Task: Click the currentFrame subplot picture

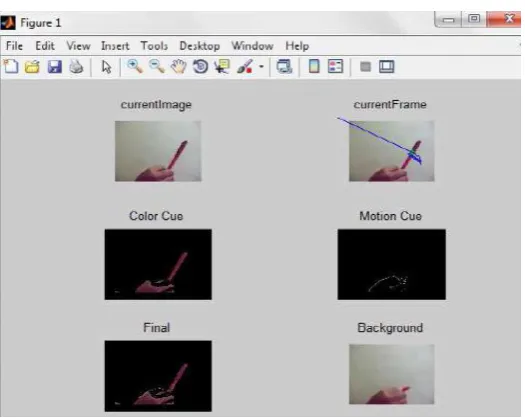Action: pyautogui.click(x=392, y=151)
